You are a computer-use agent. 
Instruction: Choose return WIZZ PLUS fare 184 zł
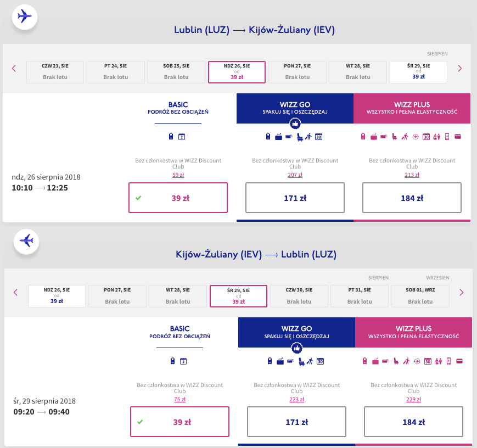[413, 422]
